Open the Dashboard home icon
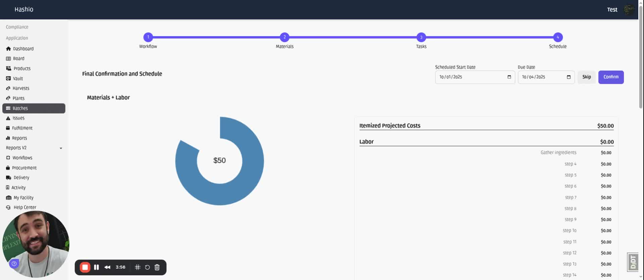The image size is (644, 280). click(8, 49)
